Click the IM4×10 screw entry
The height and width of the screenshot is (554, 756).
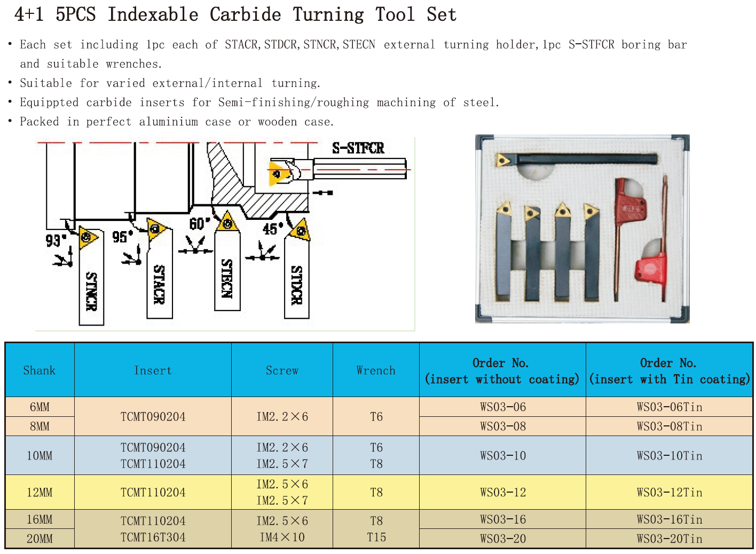click(x=282, y=537)
